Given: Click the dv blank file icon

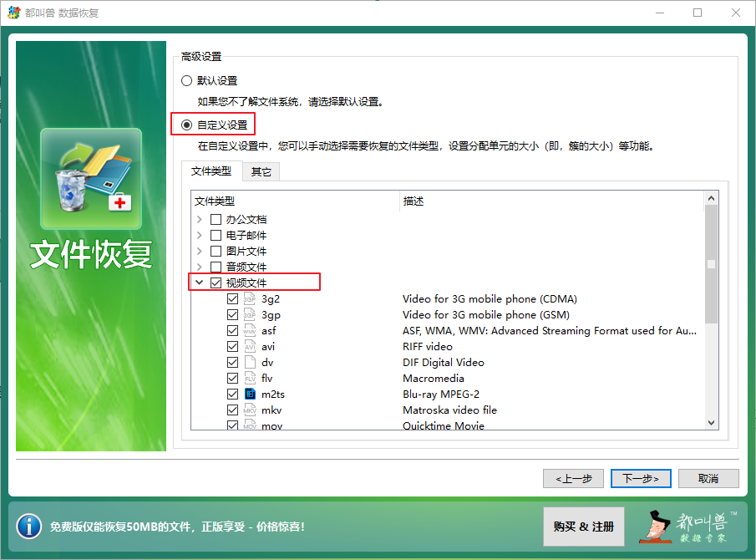Looking at the screenshot, I should coord(249,362).
